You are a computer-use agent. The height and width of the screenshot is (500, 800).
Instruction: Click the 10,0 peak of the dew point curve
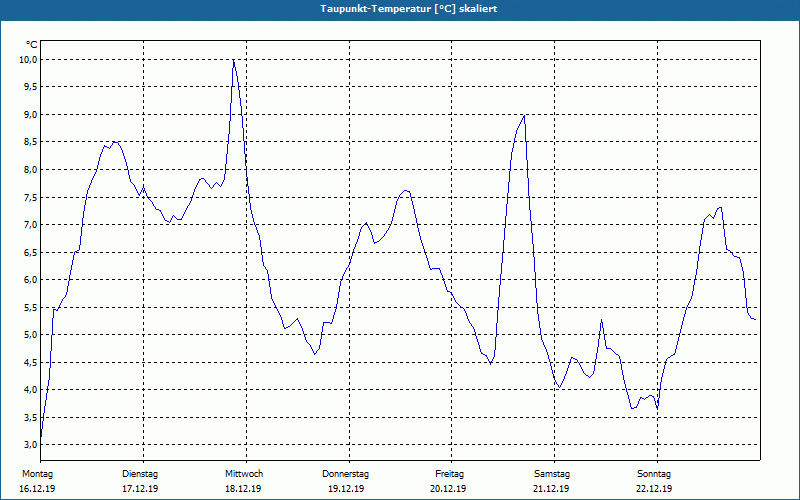tap(234, 60)
